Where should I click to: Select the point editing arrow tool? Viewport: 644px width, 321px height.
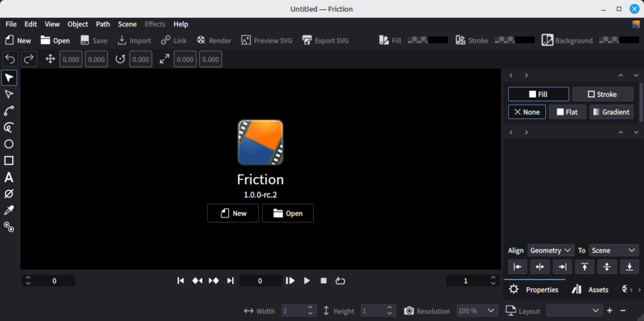[x=9, y=94]
